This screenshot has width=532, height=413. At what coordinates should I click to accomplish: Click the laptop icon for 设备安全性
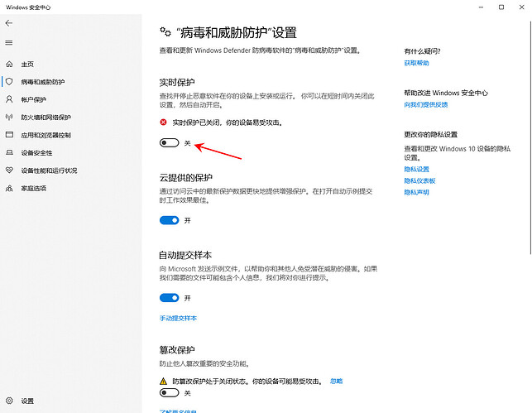[9, 153]
